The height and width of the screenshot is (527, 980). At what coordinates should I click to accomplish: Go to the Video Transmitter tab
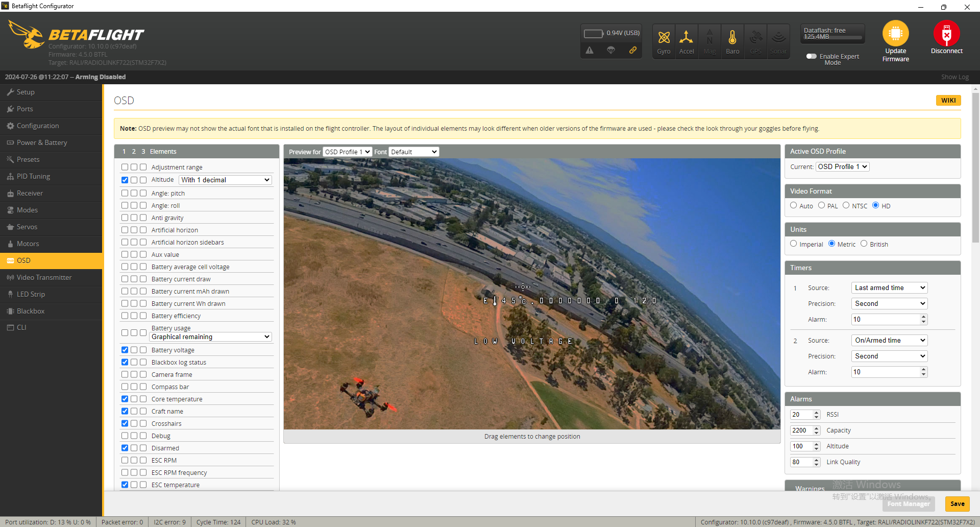[44, 277]
